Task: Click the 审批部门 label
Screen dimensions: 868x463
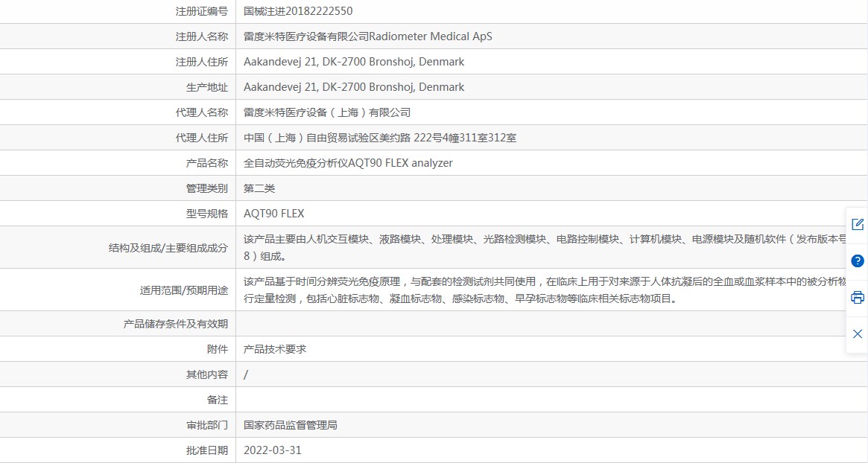Action: tap(207, 425)
